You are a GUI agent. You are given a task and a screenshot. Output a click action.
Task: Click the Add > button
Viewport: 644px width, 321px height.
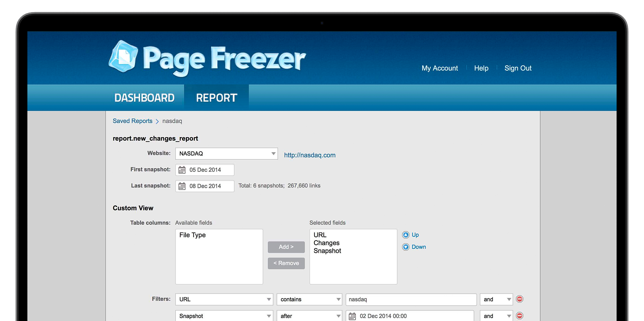click(x=286, y=247)
